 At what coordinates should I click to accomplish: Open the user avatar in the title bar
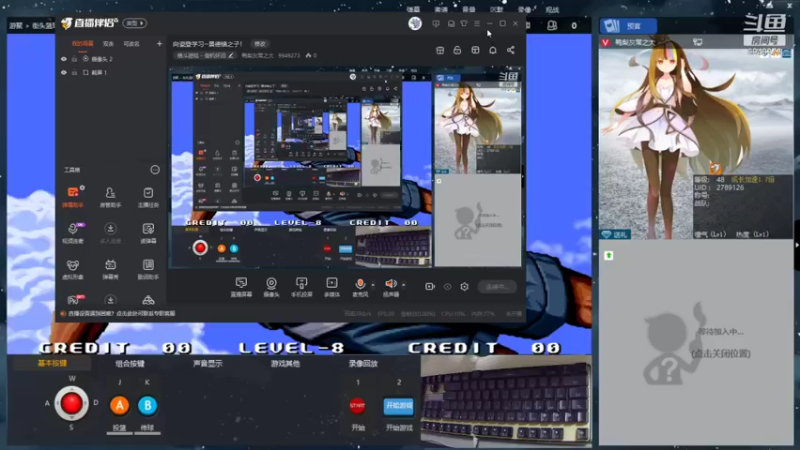click(415, 23)
